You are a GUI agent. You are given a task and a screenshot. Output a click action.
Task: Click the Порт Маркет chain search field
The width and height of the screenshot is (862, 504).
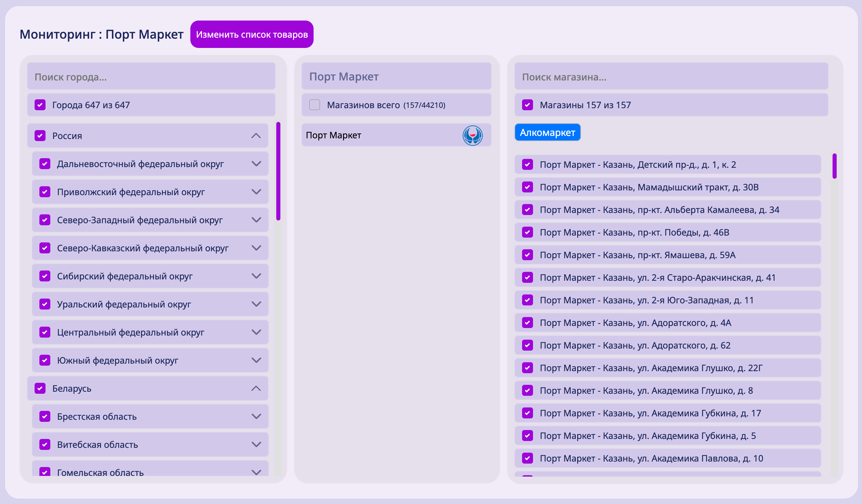point(396,76)
